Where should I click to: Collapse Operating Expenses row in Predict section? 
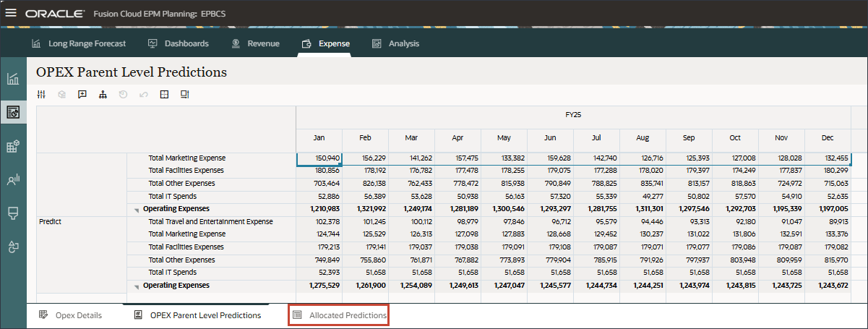[137, 286]
